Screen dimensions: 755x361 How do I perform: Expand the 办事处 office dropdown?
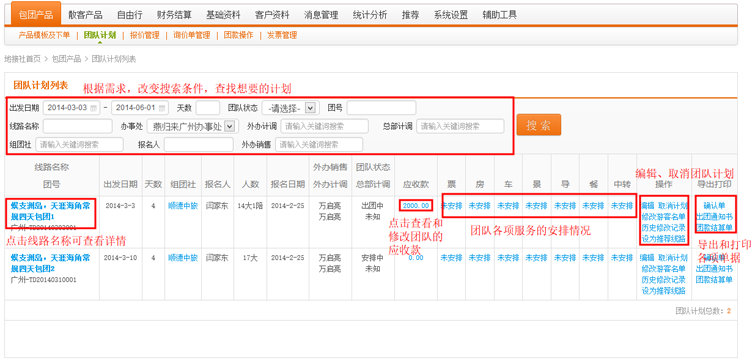tap(229, 126)
